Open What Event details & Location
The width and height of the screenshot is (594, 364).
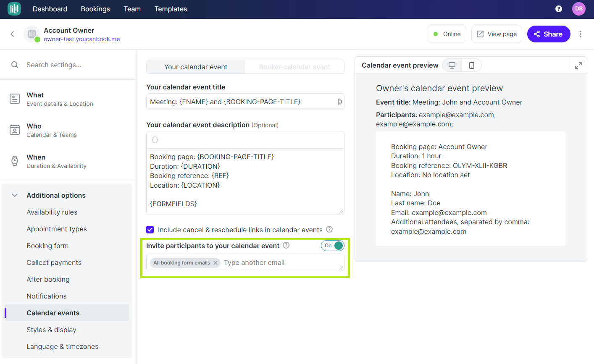(68, 99)
